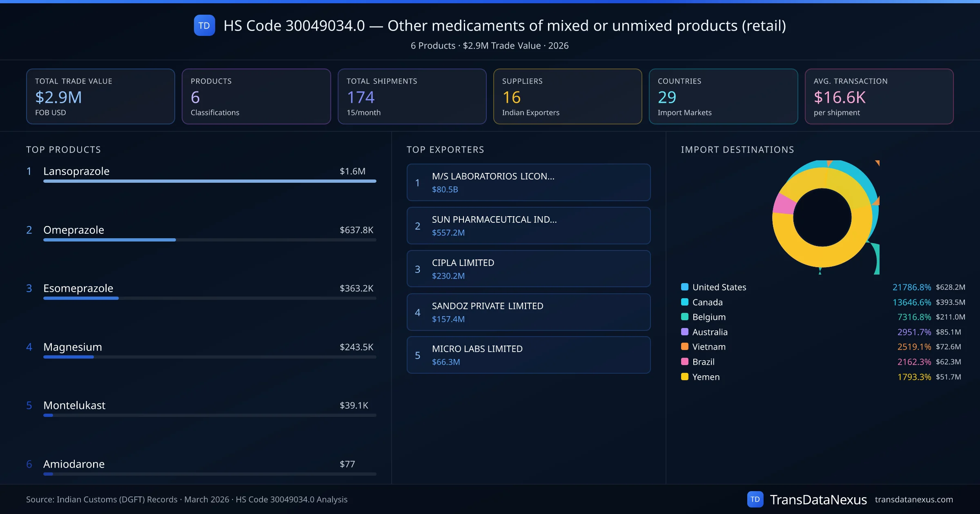Click the Lansoprazole progress bar
The width and height of the screenshot is (980, 514).
coord(209,181)
